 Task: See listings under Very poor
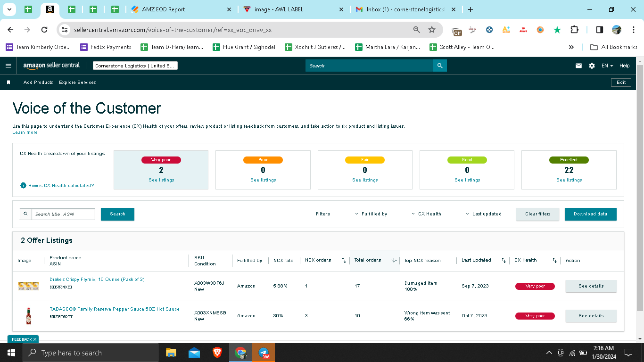tap(161, 180)
